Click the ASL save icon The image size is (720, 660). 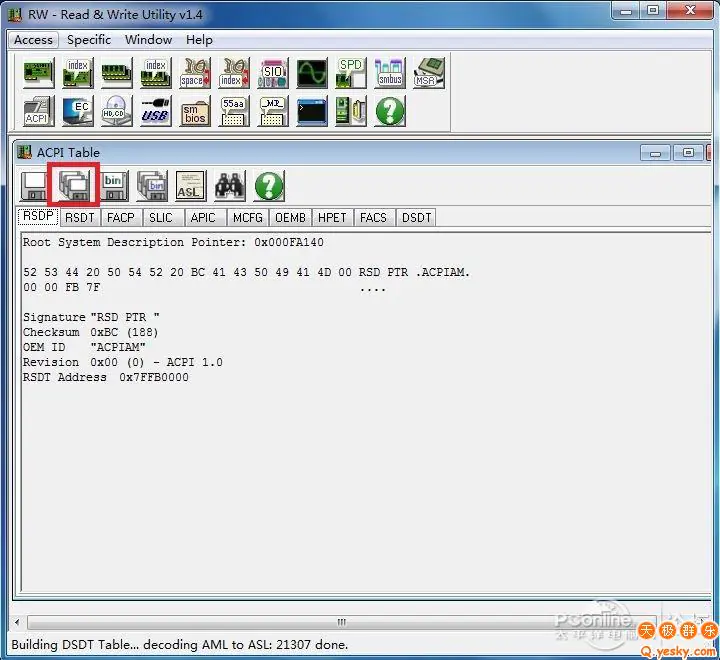coord(190,186)
